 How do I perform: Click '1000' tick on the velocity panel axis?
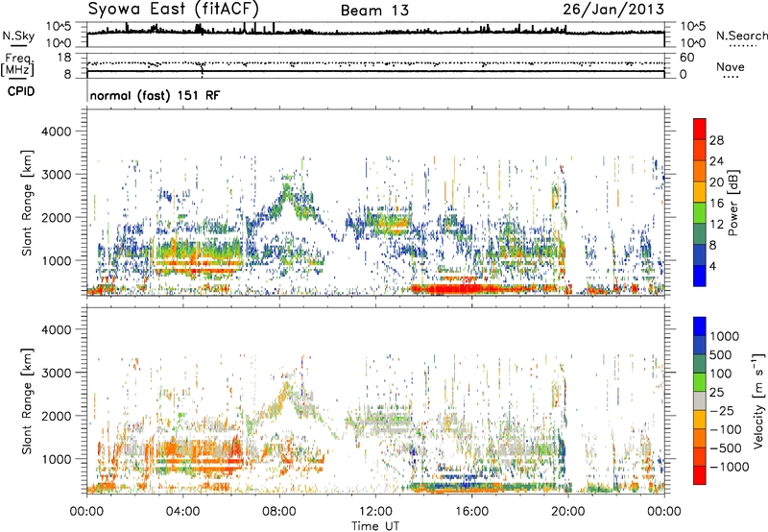[x=56, y=459]
